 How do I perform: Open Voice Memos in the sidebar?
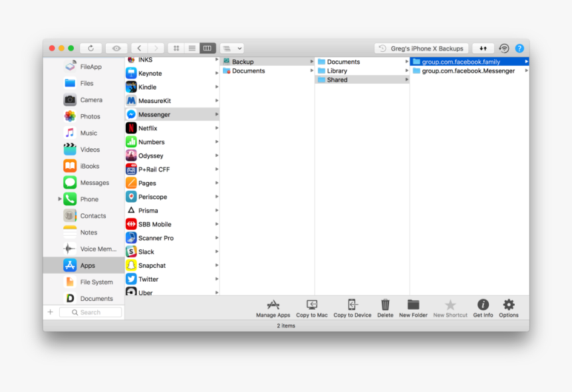(84, 249)
